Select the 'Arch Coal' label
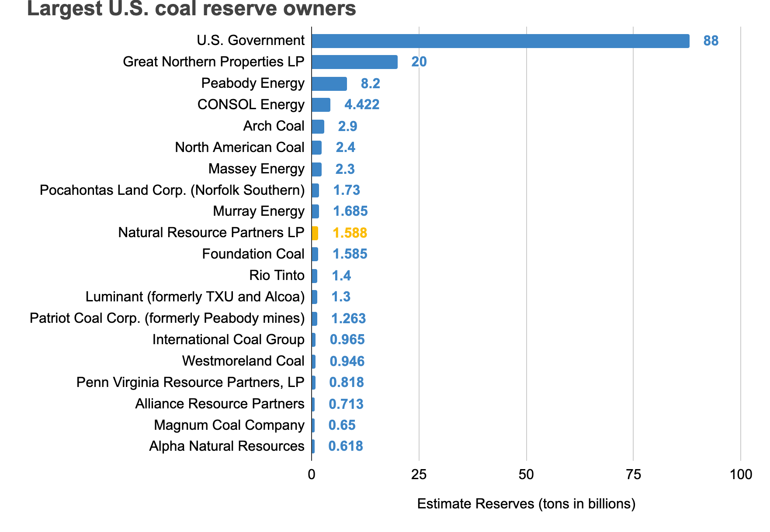This screenshot has height=532, width=770. click(274, 126)
